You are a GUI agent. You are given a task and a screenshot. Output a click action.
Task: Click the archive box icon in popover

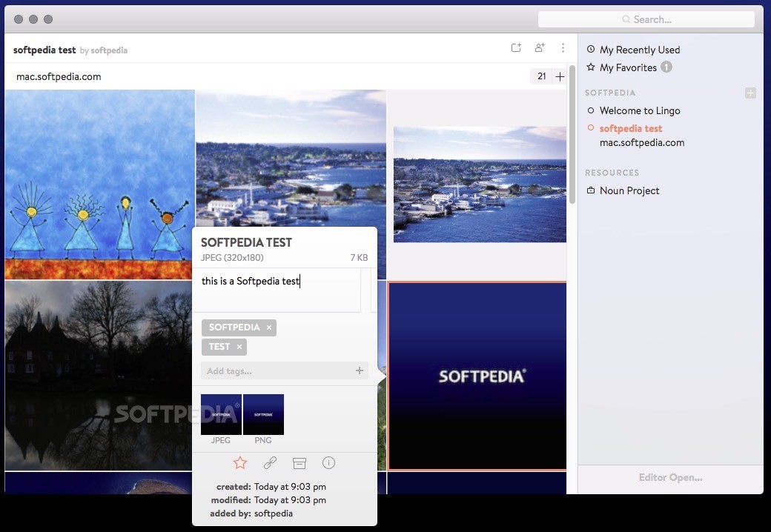[x=300, y=463]
